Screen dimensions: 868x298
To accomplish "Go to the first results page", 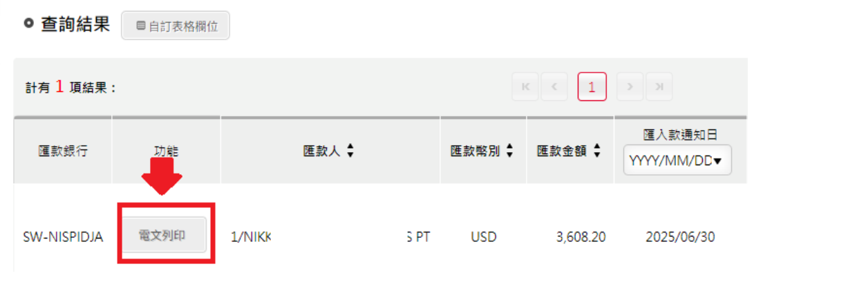I will coord(525,87).
